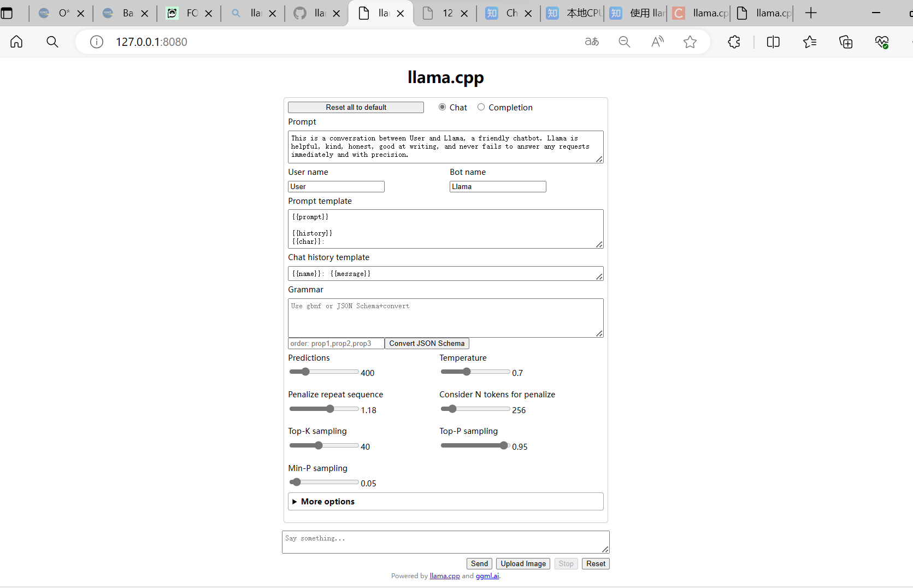
Task: Select the Chat radio button
Action: point(442,107)
